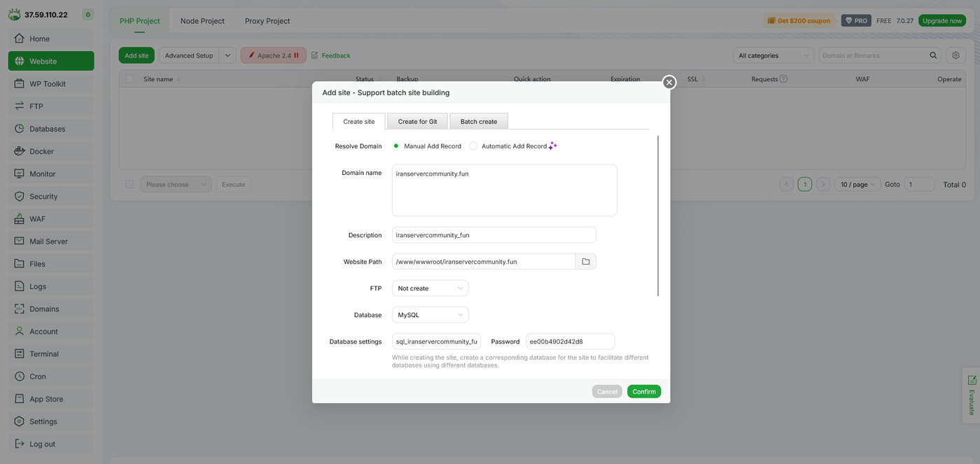
Task: Select Manual Add Record radio option
Action: 396,146
